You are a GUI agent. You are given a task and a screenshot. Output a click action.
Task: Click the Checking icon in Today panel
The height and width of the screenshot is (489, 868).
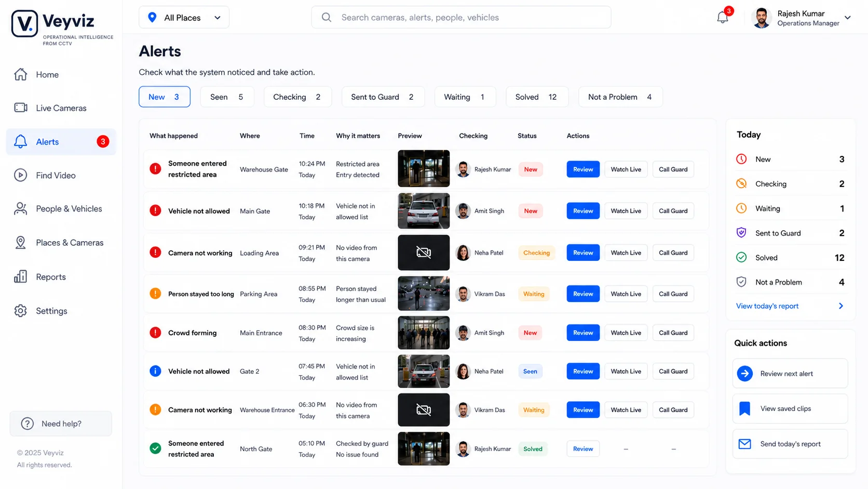741,183
